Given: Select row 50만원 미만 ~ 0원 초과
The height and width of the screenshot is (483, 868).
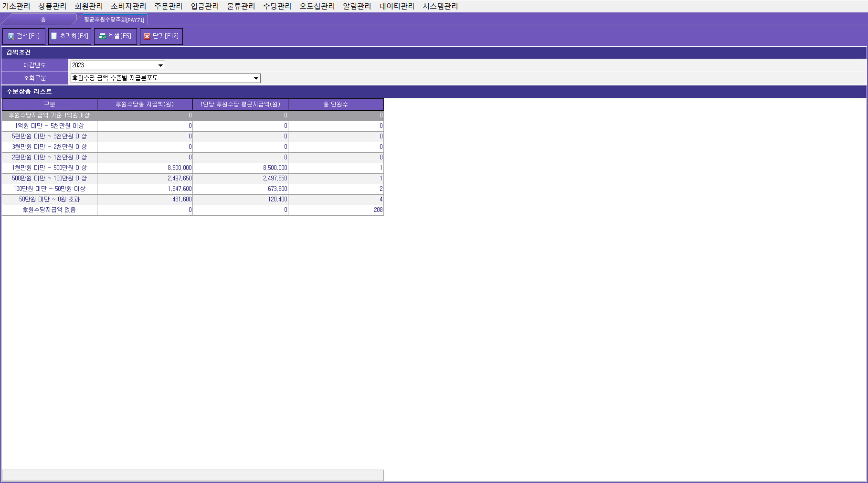Looking at the screenshot, I should click(x=193, y=199).
